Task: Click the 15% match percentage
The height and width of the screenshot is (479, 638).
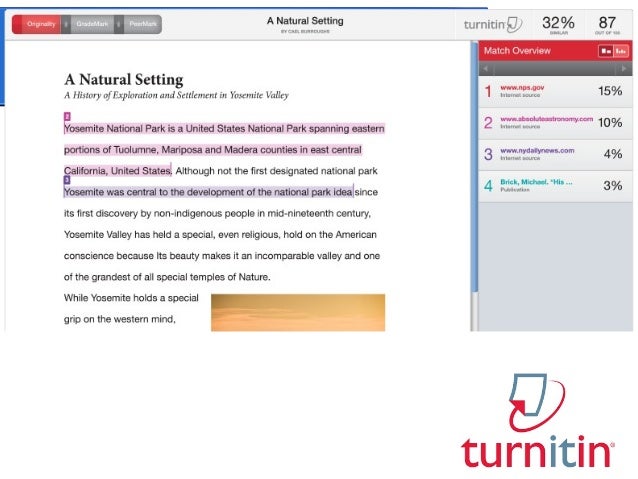Action: (610, 91)
